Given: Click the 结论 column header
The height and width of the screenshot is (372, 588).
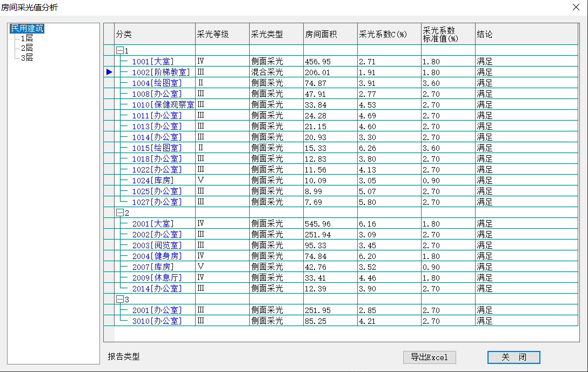Looking at the screenshot, I should point(526,34).
